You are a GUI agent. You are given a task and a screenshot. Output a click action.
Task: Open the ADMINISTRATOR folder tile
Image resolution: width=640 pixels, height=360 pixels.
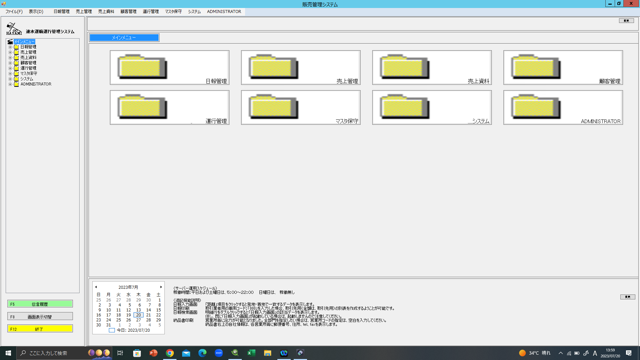pyautogui.click(x=563, y=108)
